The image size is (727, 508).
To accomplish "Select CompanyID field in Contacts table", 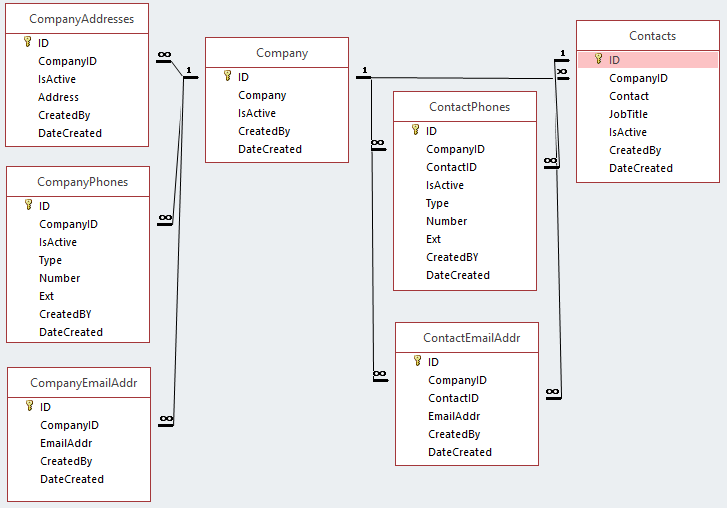I will (x=638, y=78).
